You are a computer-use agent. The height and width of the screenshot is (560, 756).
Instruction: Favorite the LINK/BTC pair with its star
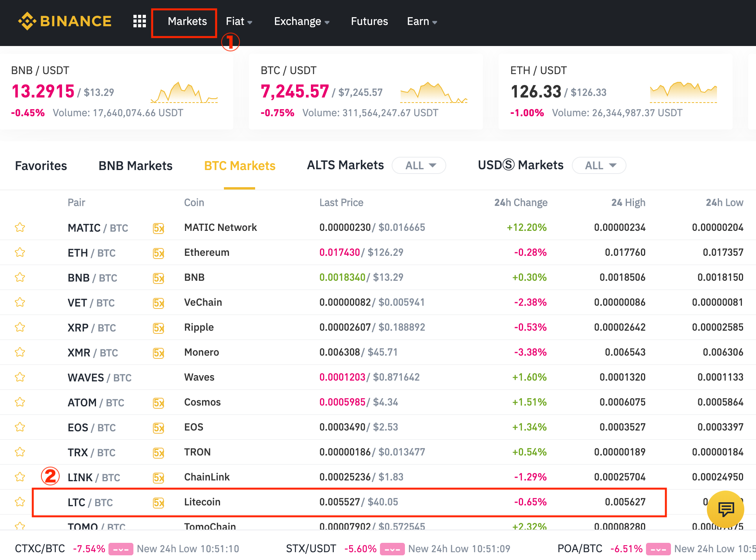(20, 477)
